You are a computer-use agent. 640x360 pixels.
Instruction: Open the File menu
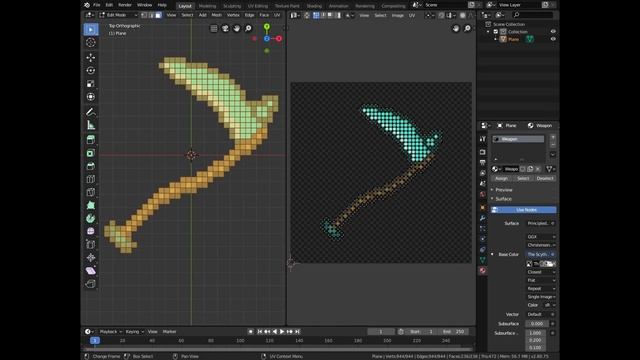click(x=97, y=5)
